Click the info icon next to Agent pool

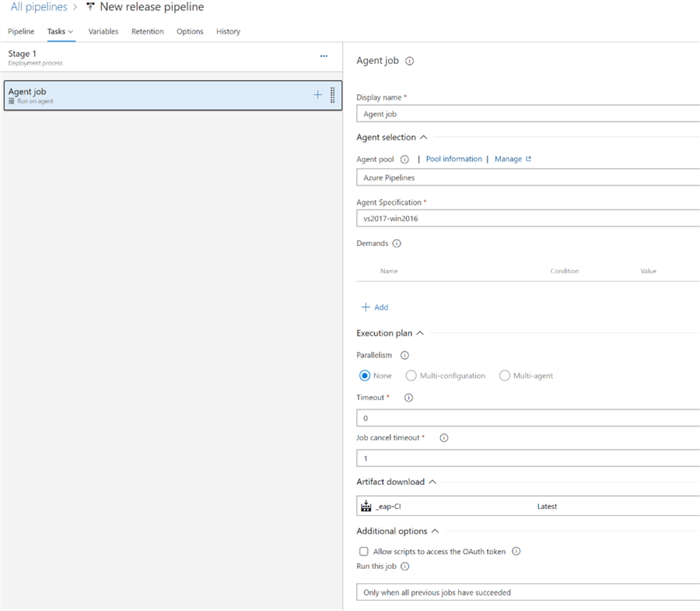click(x=404, y=160)
